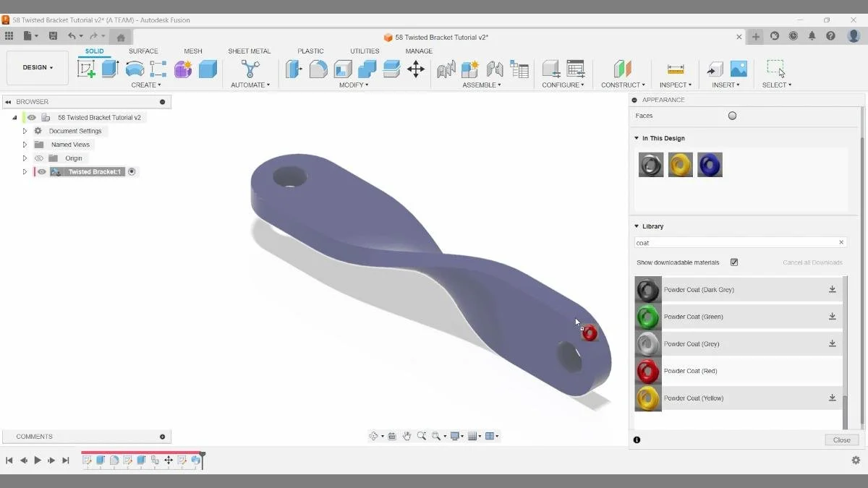Image resolution: width=868 pixels, height=488 pixels.
Task: Activate the Move/Copy tool
Action: (x=416, y=69)
